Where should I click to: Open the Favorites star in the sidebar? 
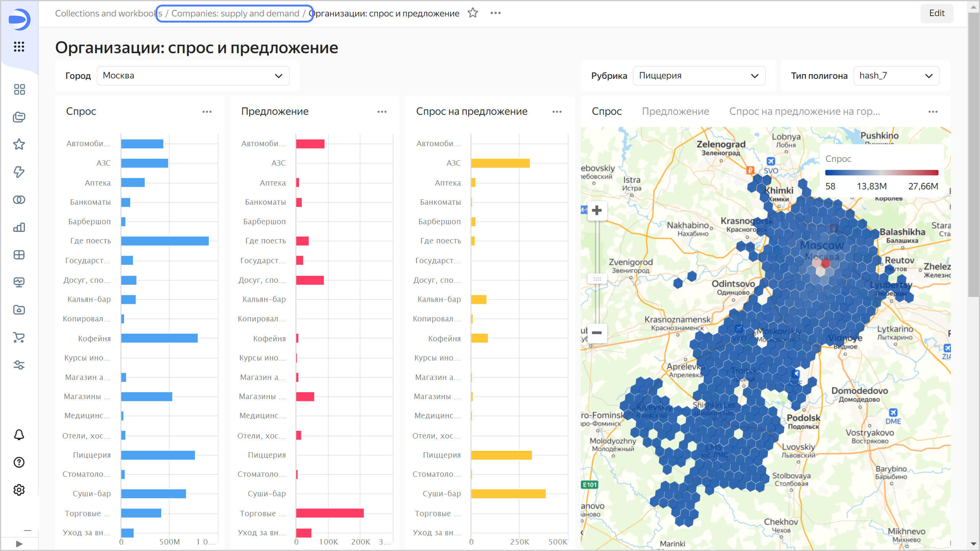[x=19, y=144]
